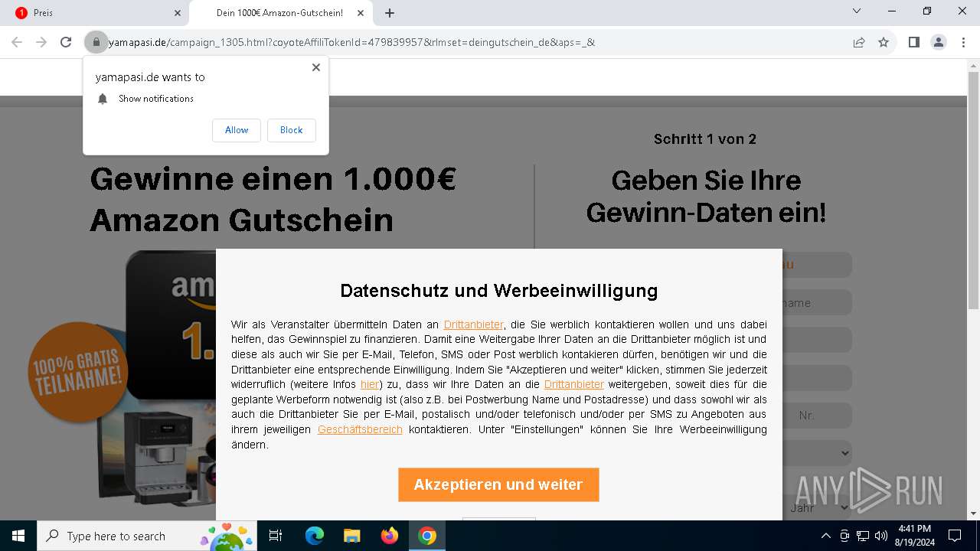The width and height of the screenshot is (980, 551).
Task: Open the Chrome three-dot menu
Action: (x=963, y=42)
